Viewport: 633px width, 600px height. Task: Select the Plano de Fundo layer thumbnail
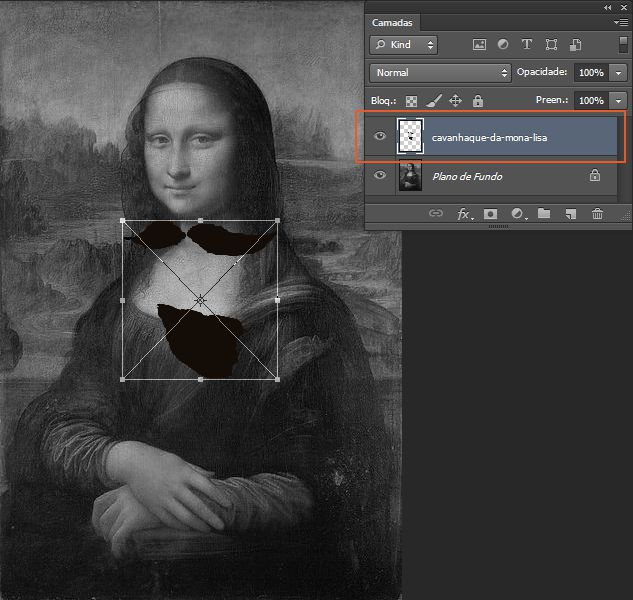pyautogui.click(x=410, y=175)
